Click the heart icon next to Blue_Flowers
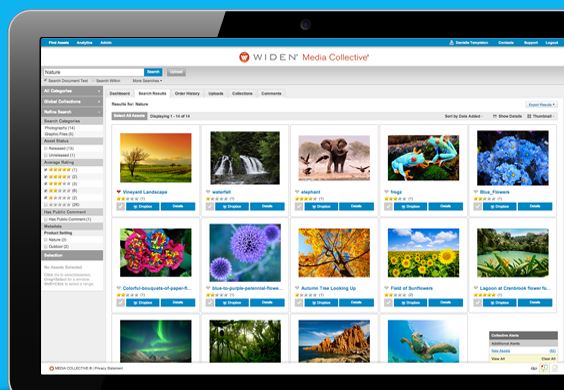The width and height of the screenshot is (564, 390). click(x=476, y=192)
